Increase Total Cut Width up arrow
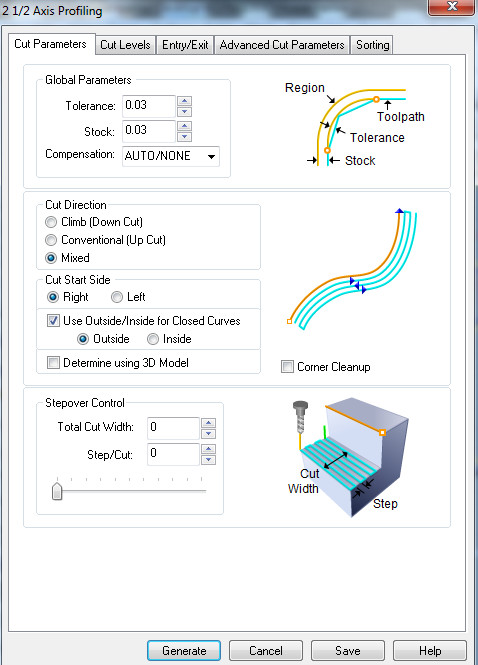Viewport: 478px width, 665px height. 208,423
